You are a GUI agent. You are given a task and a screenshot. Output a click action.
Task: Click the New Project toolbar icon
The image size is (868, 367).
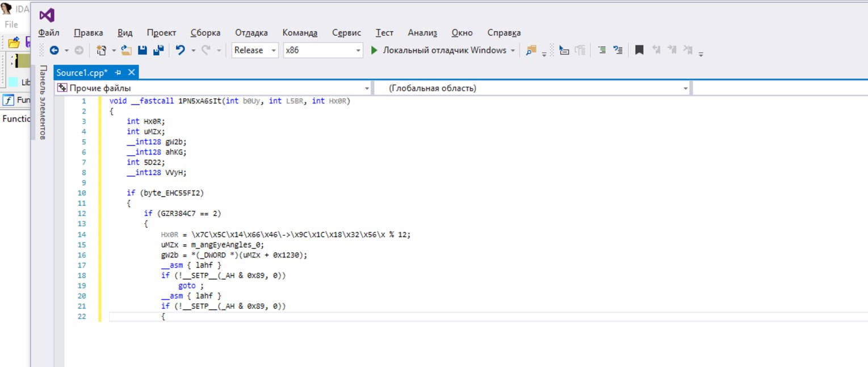point(101,51)
